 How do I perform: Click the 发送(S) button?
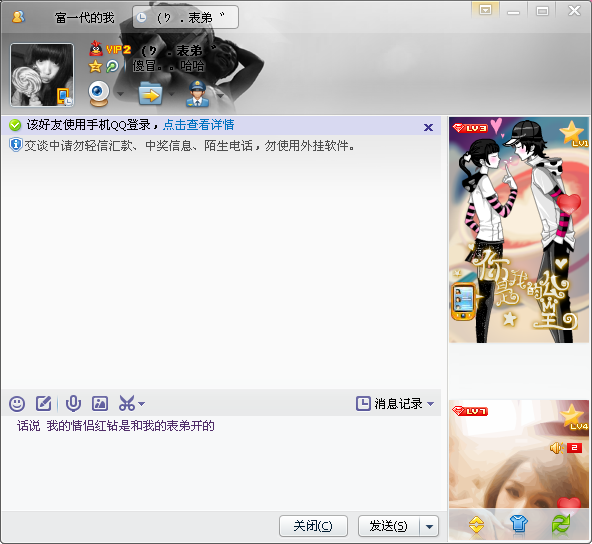[389, 526]
